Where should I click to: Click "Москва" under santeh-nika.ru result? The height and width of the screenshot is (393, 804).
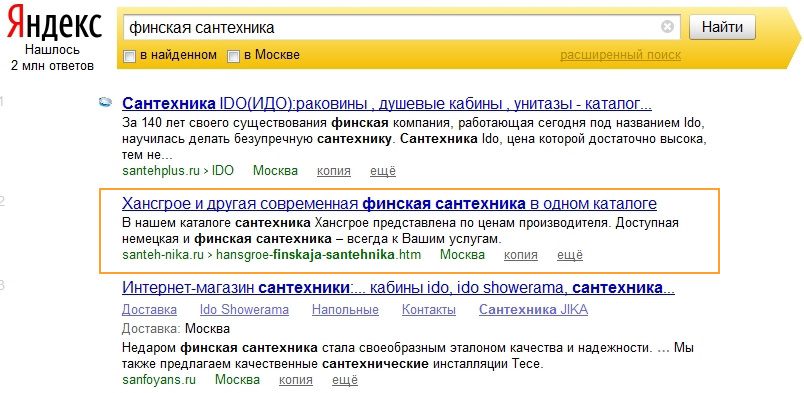pos(463,254)
